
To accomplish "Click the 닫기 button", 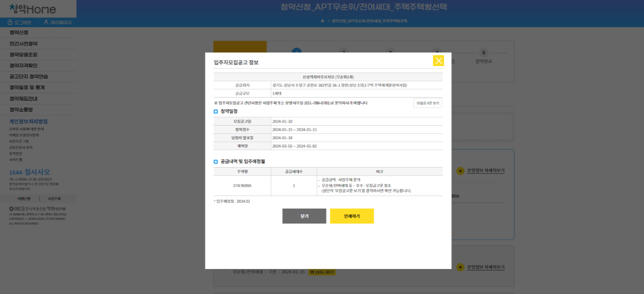I will coord(304,216).
